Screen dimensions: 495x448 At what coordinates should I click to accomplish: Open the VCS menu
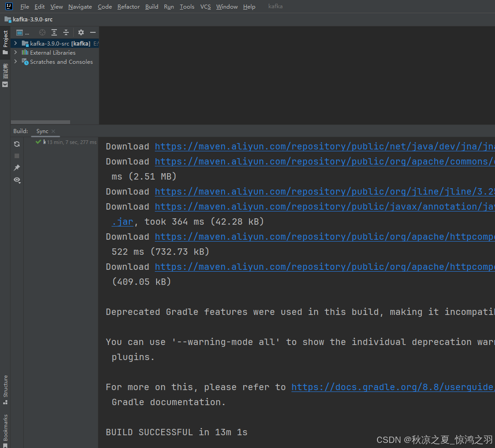[205, 7]
